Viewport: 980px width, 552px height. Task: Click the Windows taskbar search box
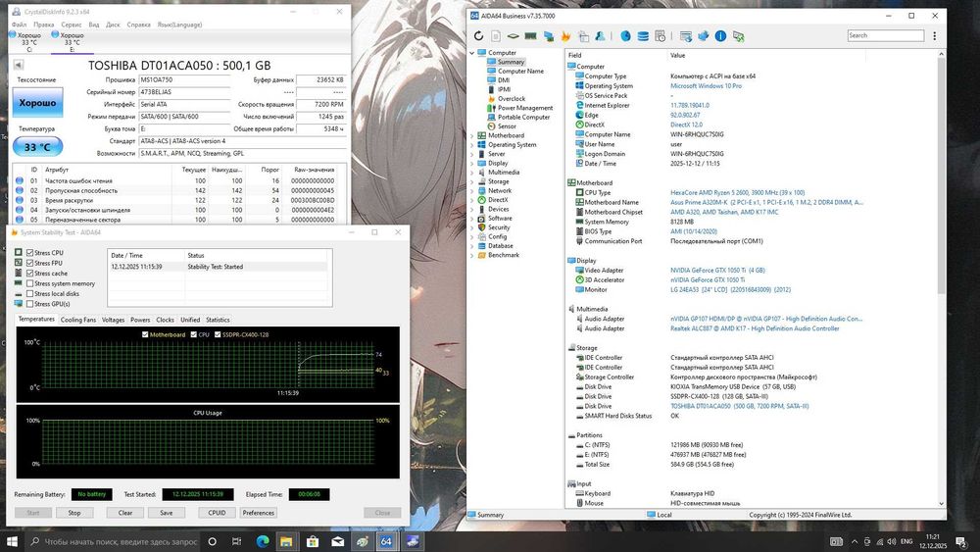point(113,541)
